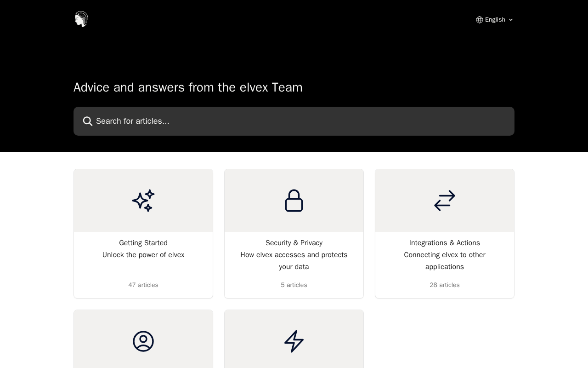
Task: Click the globe language icon
Action: 480,20
